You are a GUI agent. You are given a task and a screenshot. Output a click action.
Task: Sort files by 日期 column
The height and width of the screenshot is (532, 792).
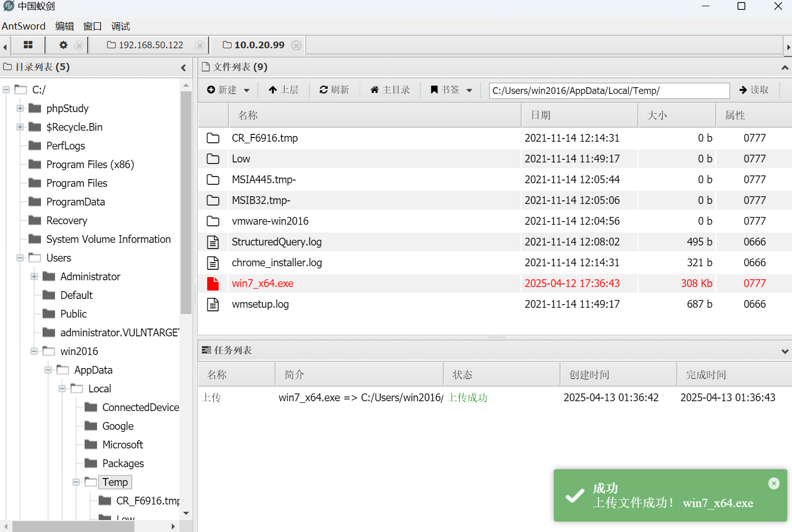point(580,115)
